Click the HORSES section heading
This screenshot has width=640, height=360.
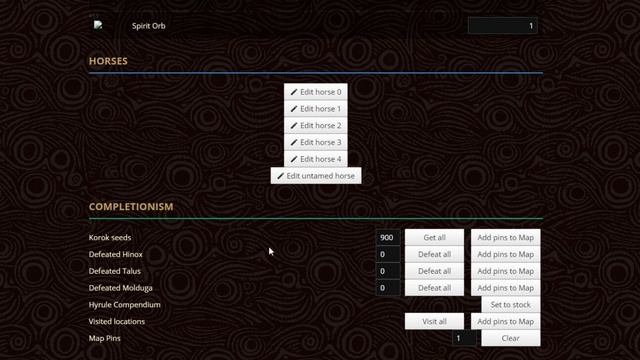(108, 61)
